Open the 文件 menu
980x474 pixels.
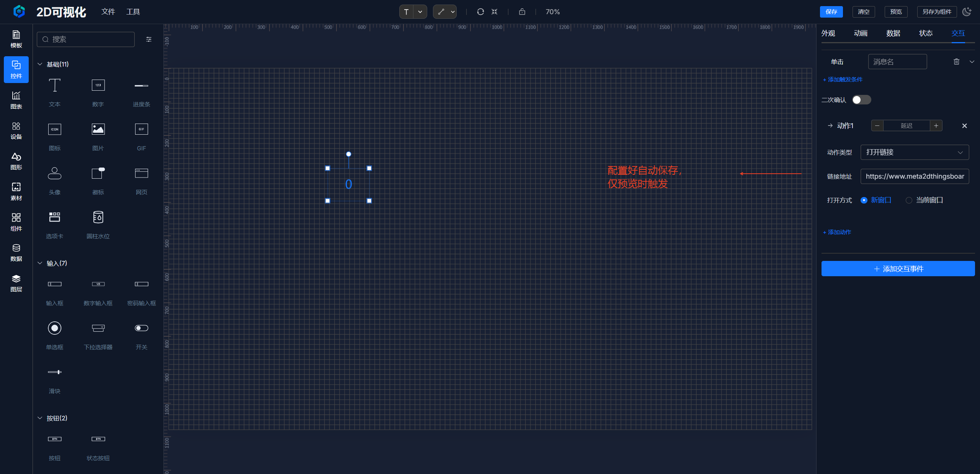pyautogui.click(x=108, y=12)
